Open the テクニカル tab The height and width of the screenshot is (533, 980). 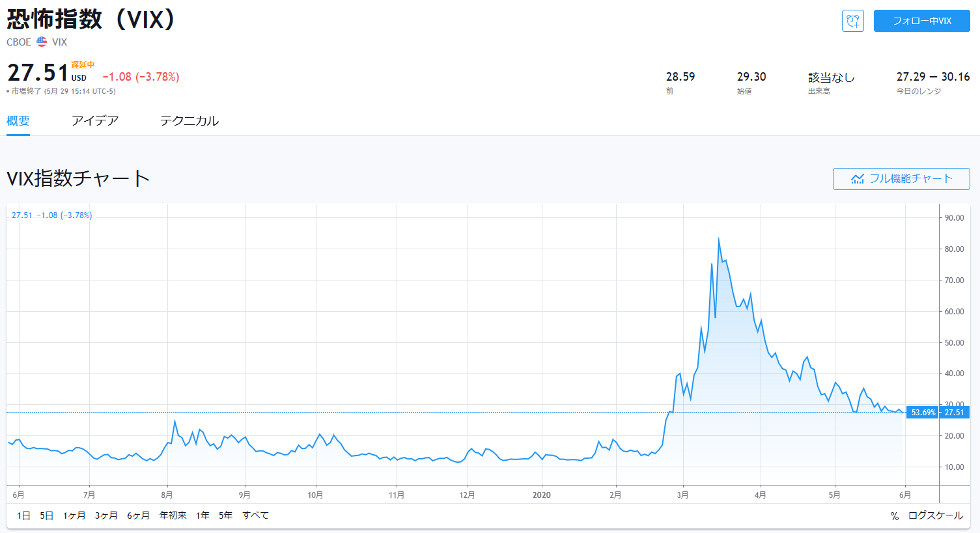tap(189, 121)
